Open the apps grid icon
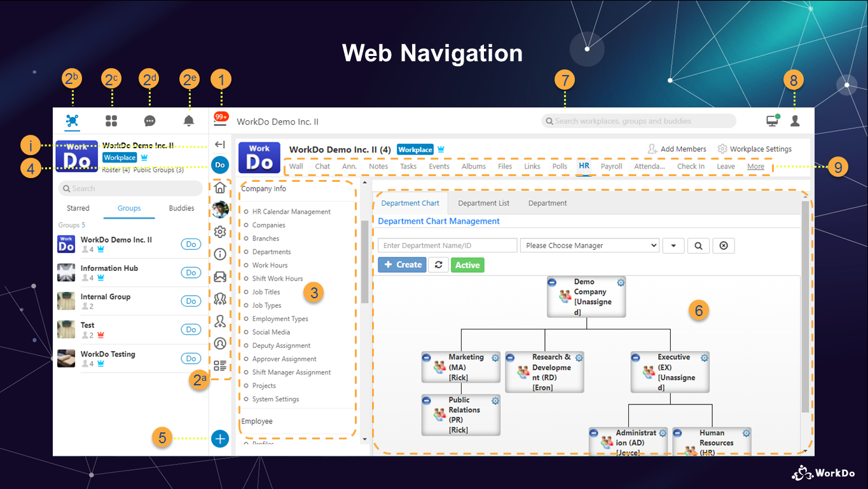The height and width of the screenshot is (489, 868). pyautogui.click(x=111, y=120)
